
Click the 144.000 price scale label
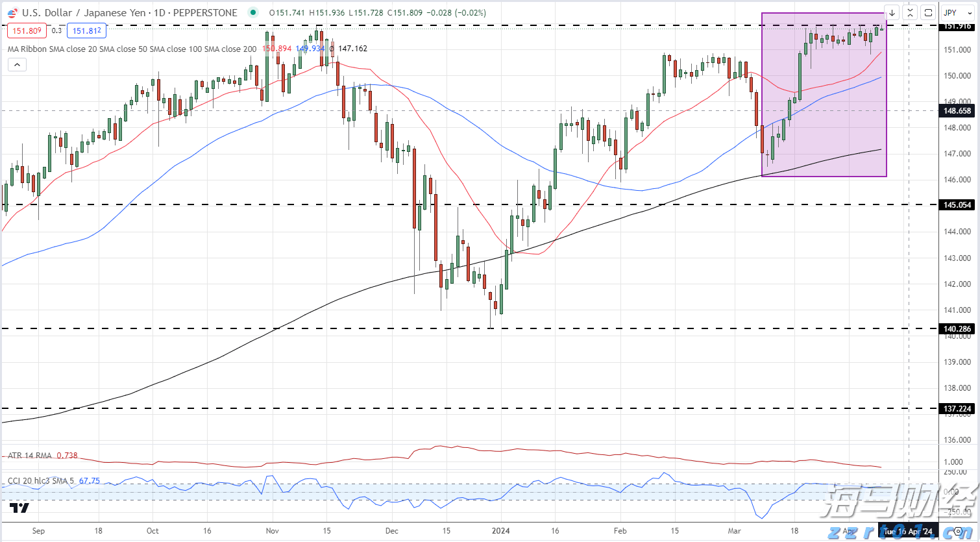pyautogui.click(x=957, y=232)
